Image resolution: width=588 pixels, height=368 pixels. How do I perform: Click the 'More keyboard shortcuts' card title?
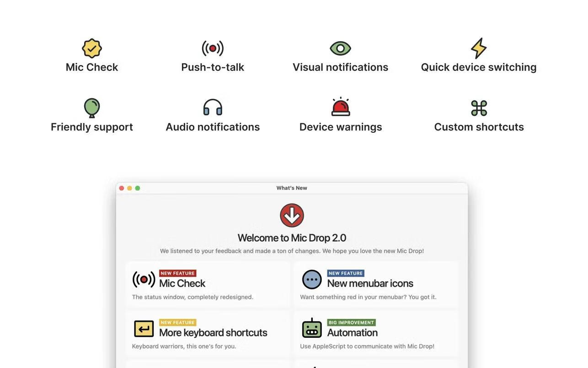point(213,333)
